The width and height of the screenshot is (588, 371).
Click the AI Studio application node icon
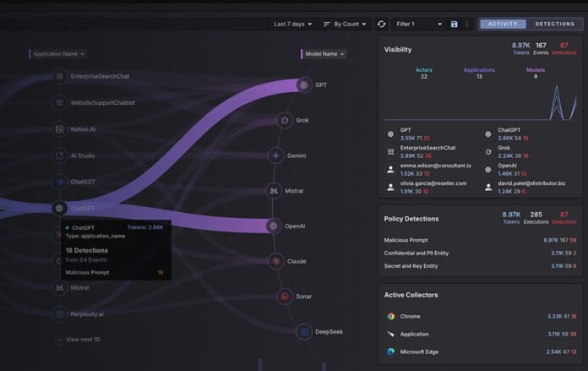point(60,155)
